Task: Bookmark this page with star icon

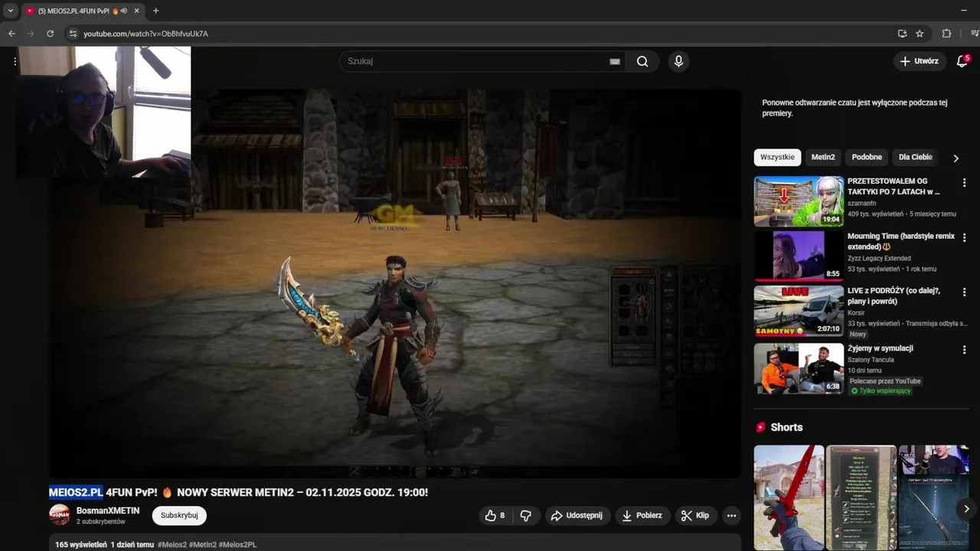Action: [920, 34]
